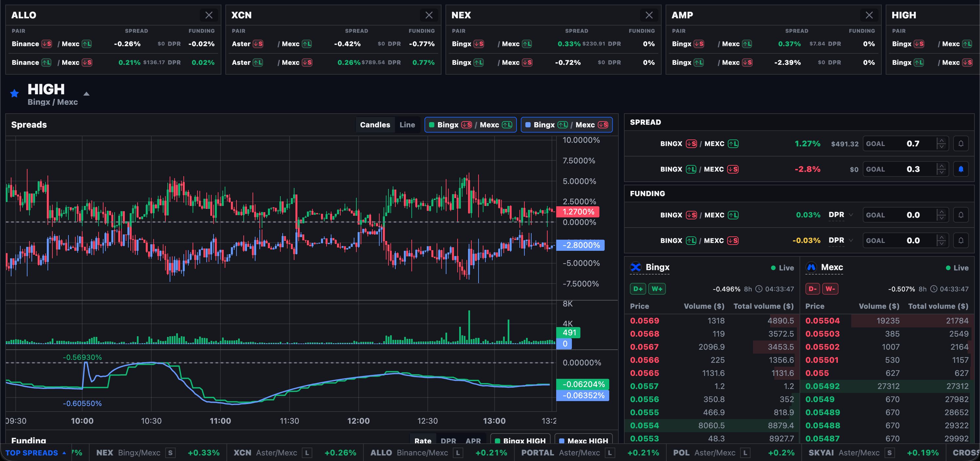Click Bingx short icon in NEX first row
The width and height of the screenshot is (980, 461).
(479, 44)
